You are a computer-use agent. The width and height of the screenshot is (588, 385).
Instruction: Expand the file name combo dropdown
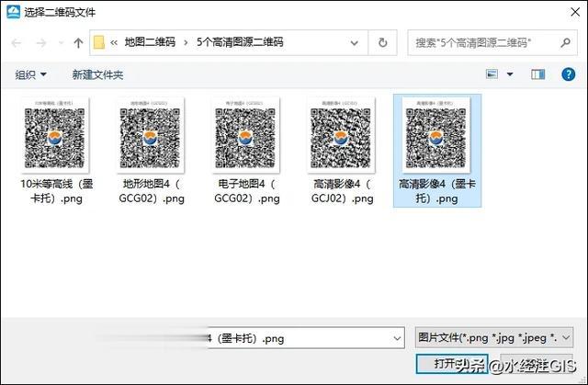tap(397, 338)
